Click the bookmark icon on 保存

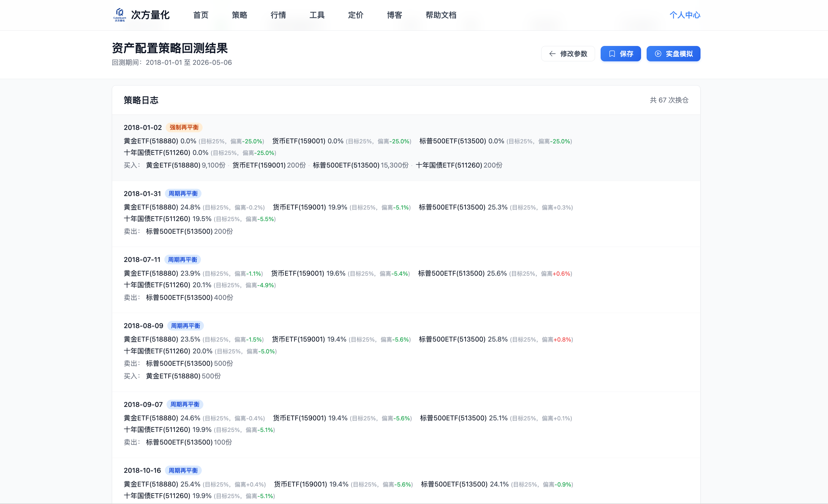coord(612,54)
